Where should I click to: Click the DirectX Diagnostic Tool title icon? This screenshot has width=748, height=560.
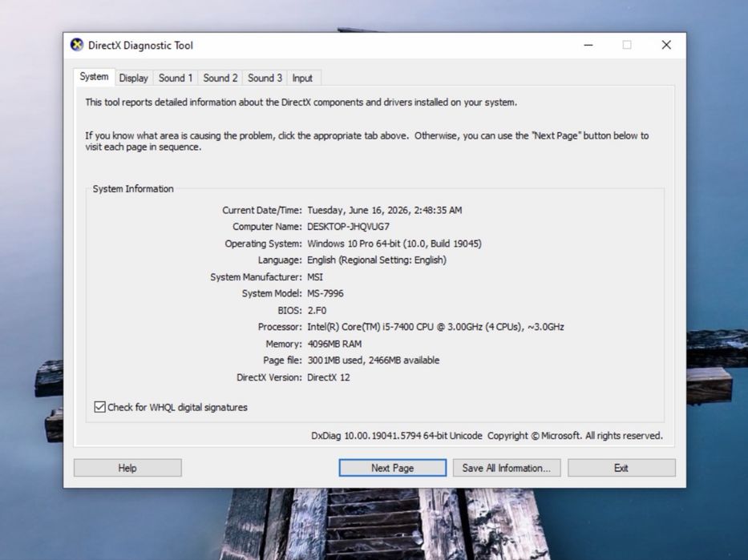click(x=77, y=45)
